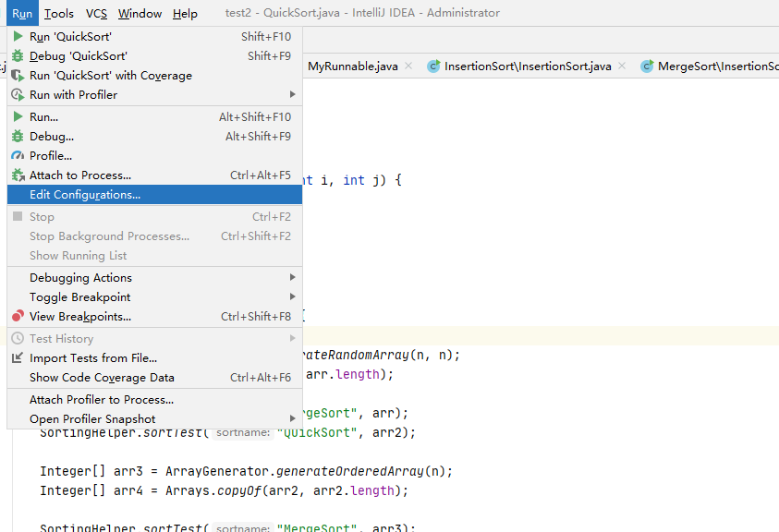Viewport: 779px width, 532px height.
Task: Click the Attach to Process bug icon
Action: click(18, 175)
